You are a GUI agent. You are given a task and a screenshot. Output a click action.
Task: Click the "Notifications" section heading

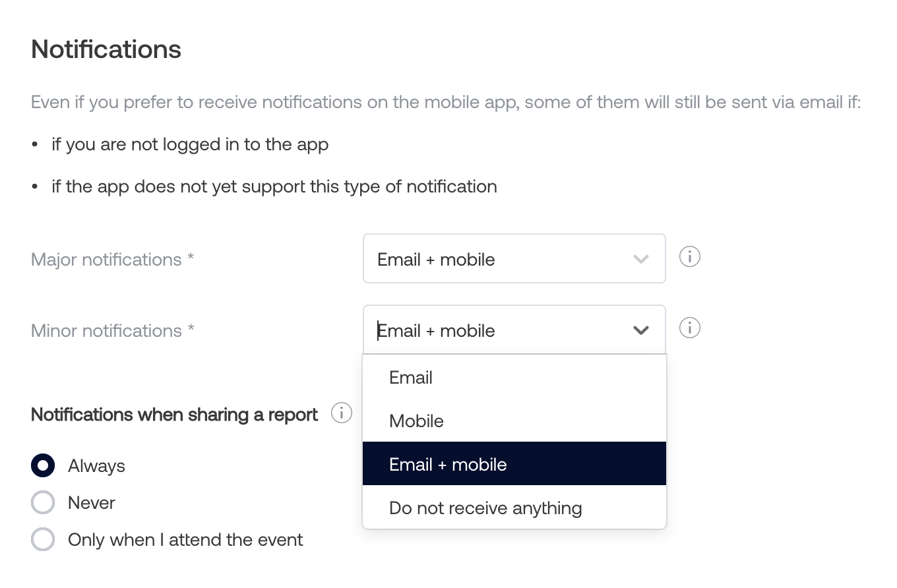coord(106,49)
